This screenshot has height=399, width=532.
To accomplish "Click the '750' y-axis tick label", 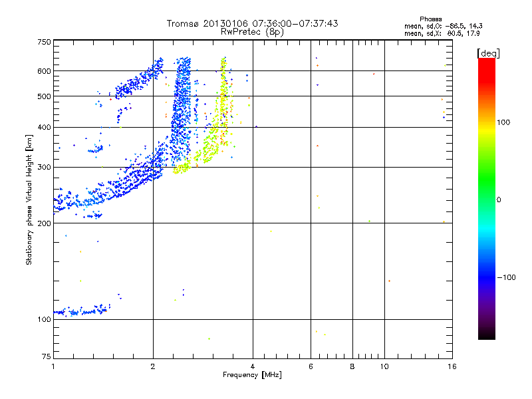I will click(44, 42).
